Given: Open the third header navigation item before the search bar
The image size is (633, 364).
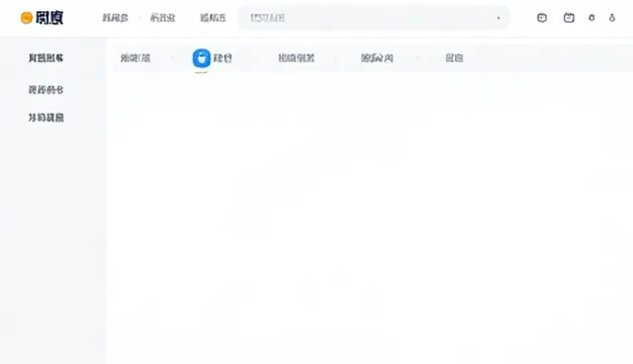Looking at the screenshot, I should (x=213, y=18).
